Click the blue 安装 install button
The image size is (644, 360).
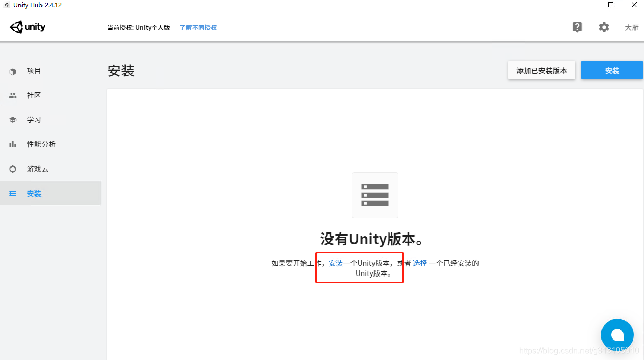tap(612, 71)
